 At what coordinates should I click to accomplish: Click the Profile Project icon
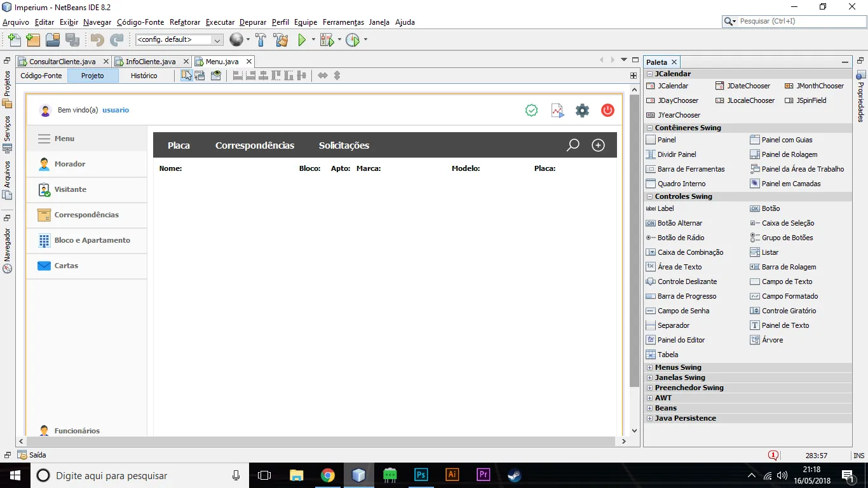pos(353,39)
